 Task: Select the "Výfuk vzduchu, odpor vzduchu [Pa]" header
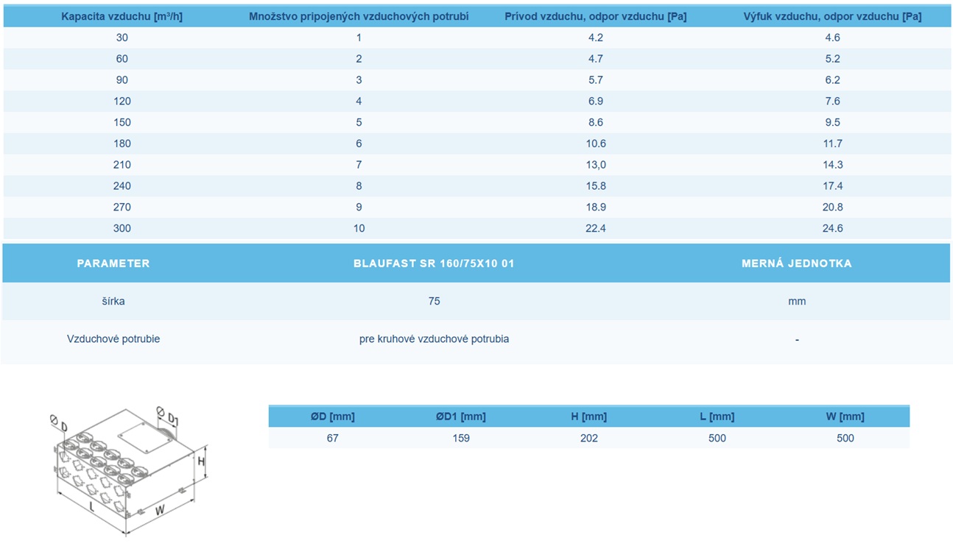(832, 16)
